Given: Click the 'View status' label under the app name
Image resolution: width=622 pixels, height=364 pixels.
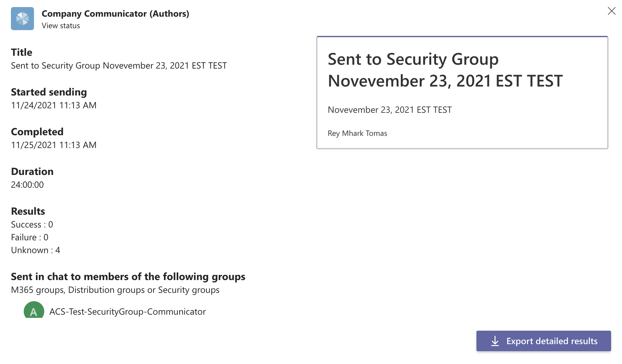Looking at the screenshot, I should point(61,26).
